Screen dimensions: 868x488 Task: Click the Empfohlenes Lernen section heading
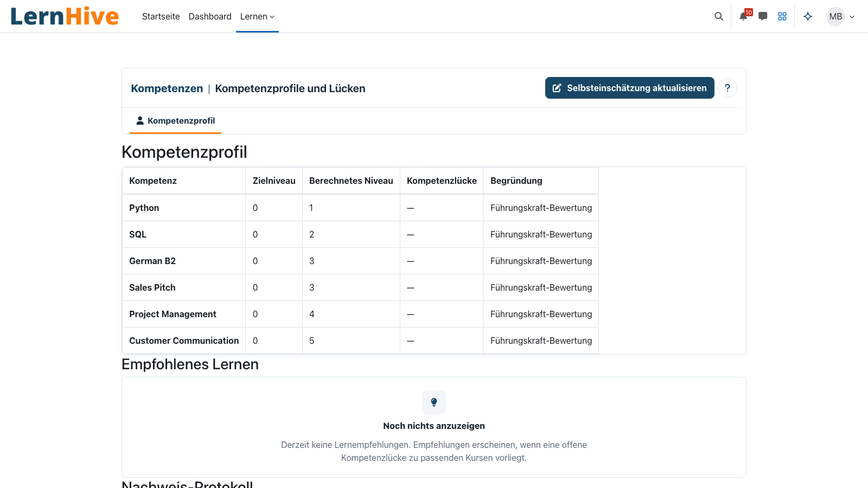pyautogui.click(x=190, y=364)
